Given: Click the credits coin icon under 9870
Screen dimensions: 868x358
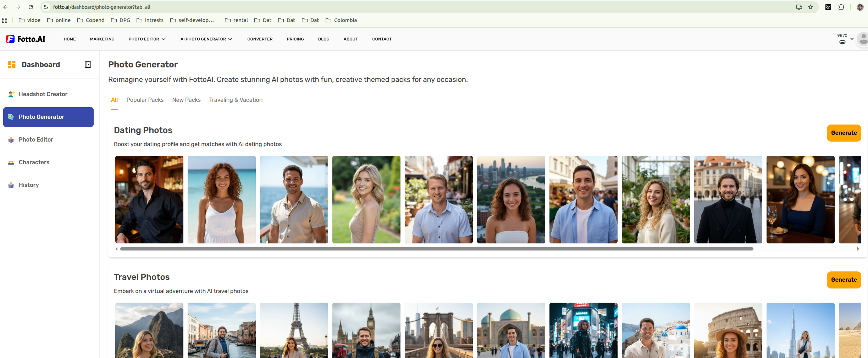Looking at the screenshot, I should click(842, 42).
